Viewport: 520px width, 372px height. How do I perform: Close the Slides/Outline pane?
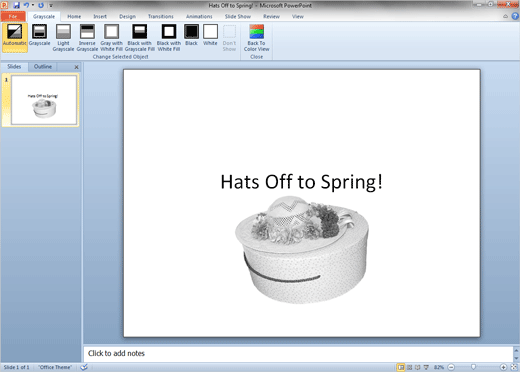tap(76, 67)
